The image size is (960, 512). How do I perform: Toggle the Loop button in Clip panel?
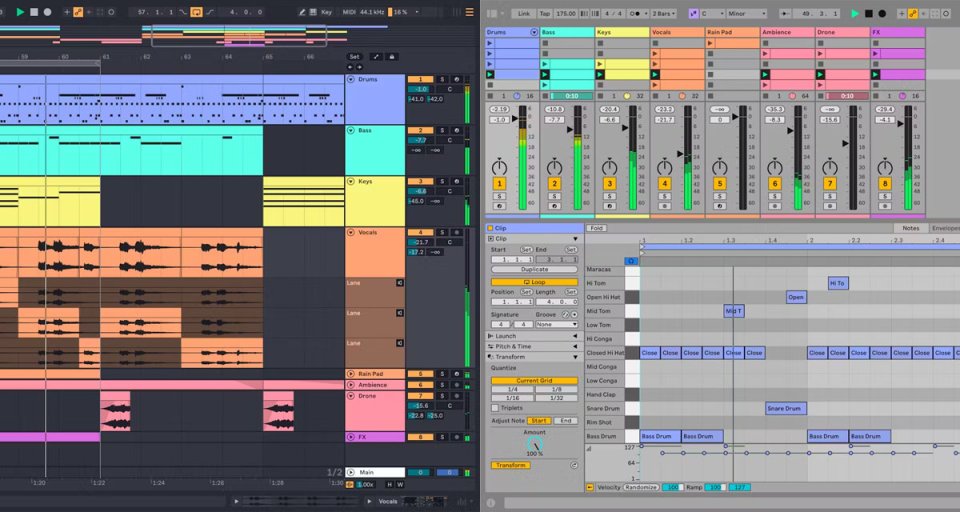(534, 282)
